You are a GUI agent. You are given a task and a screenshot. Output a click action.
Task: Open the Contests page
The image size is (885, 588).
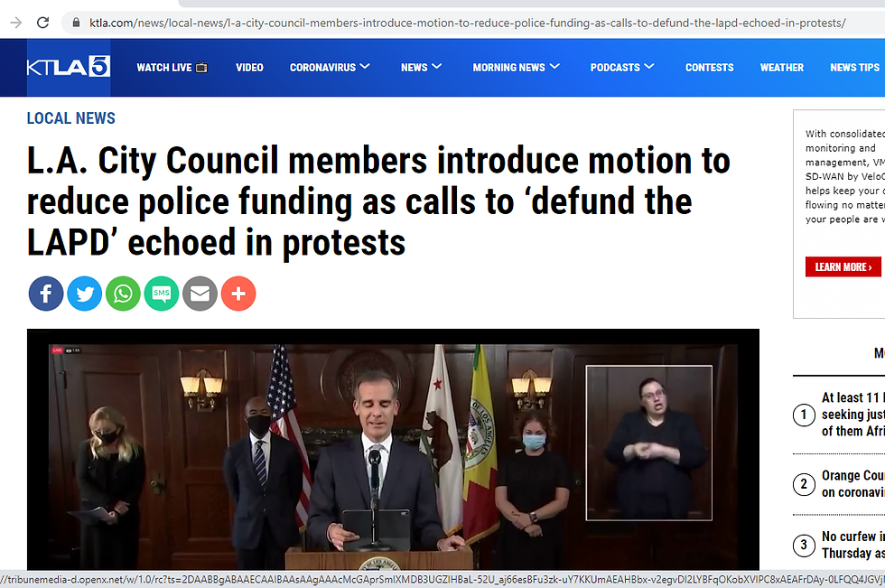[x=710, y=67]
